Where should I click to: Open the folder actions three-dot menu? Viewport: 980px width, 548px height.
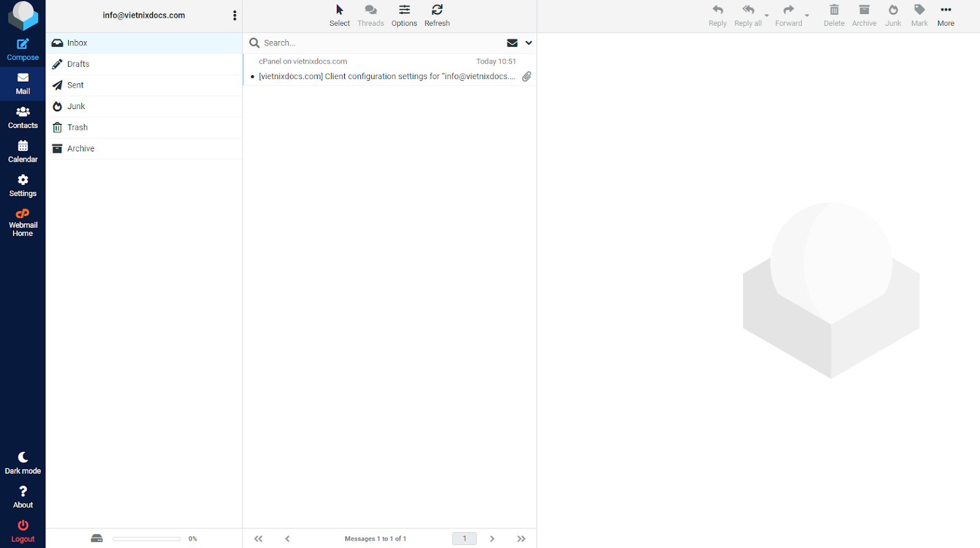point(235,16)
